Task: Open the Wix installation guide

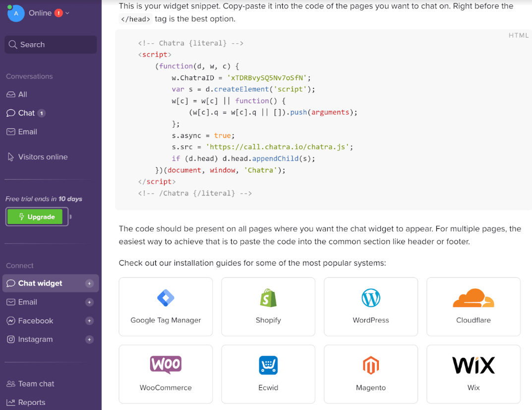Action: click(473, 374)
